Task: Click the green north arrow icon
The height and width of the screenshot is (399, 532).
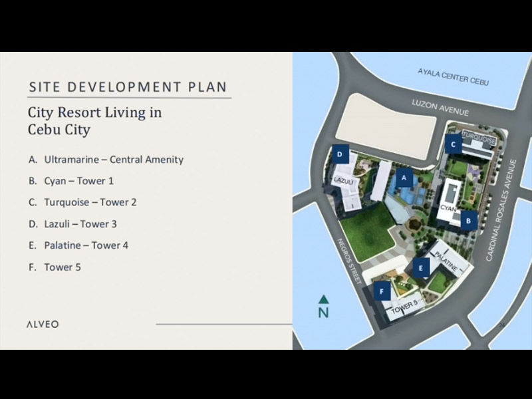Action: (323, 307)
